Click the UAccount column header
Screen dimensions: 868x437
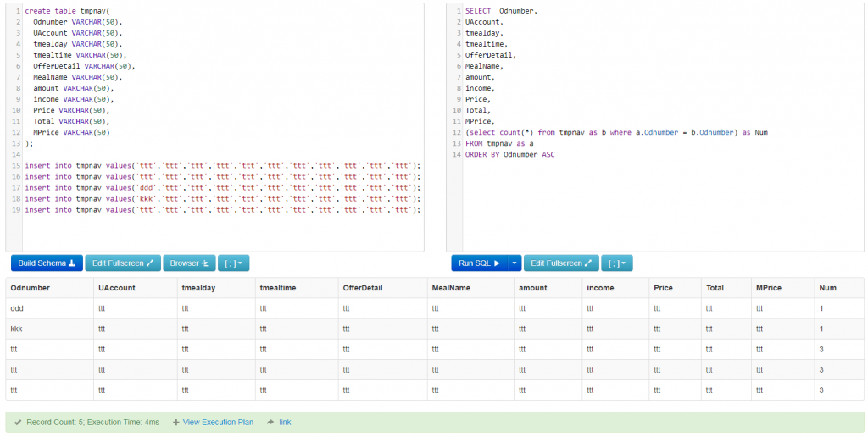135,288
